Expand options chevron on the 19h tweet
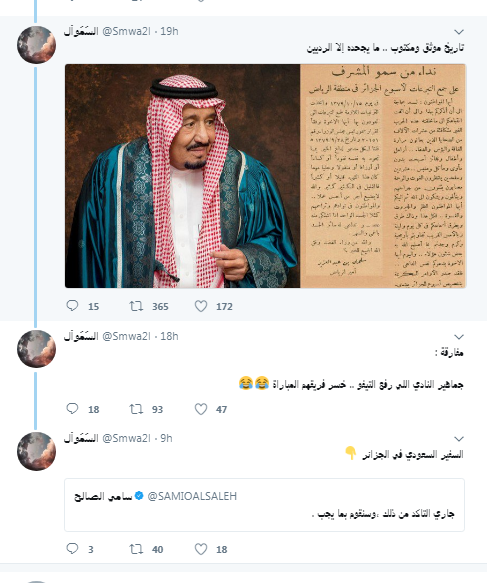Viewport: 487px width, 583px height. (459, 32)
